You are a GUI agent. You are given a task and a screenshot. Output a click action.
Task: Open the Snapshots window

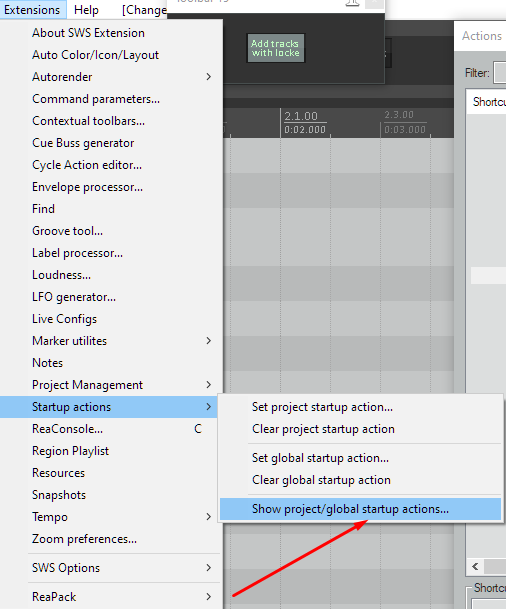click(x=111, y=495)
